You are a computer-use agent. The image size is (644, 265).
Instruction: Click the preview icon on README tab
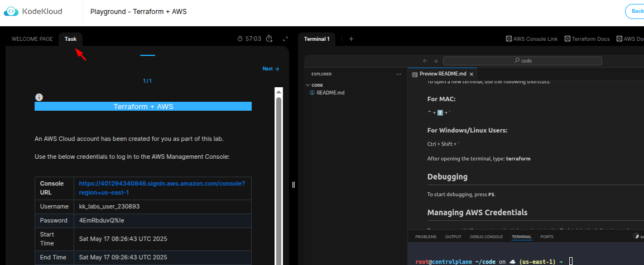pyautogui.click(x=415, y=74)
